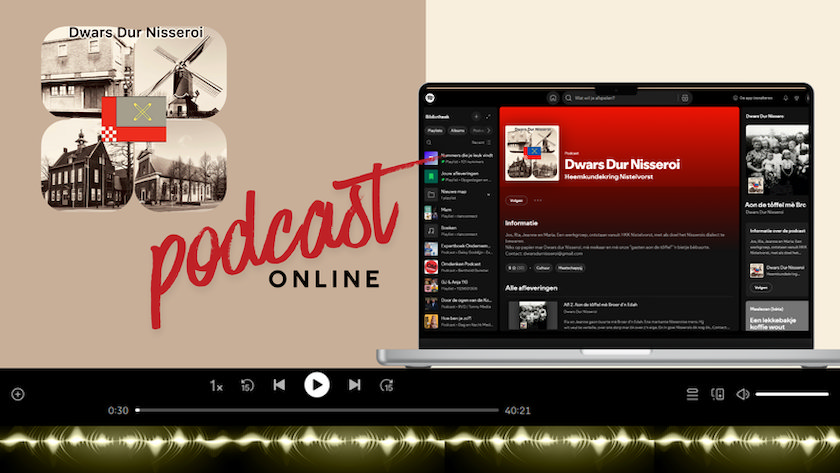Open the 'Omdenken Podcast' library item
The image size is (840, 473).
pos(460,266)
